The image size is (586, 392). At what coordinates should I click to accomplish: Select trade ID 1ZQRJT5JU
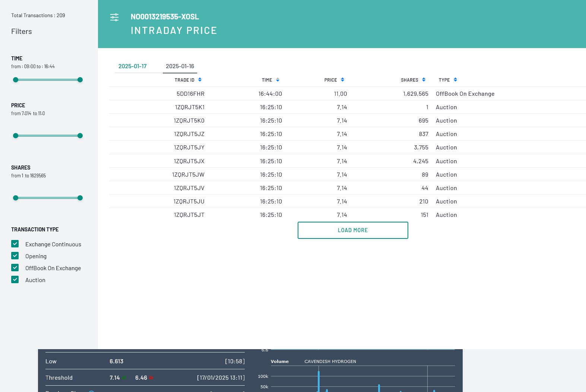point(189,202)
